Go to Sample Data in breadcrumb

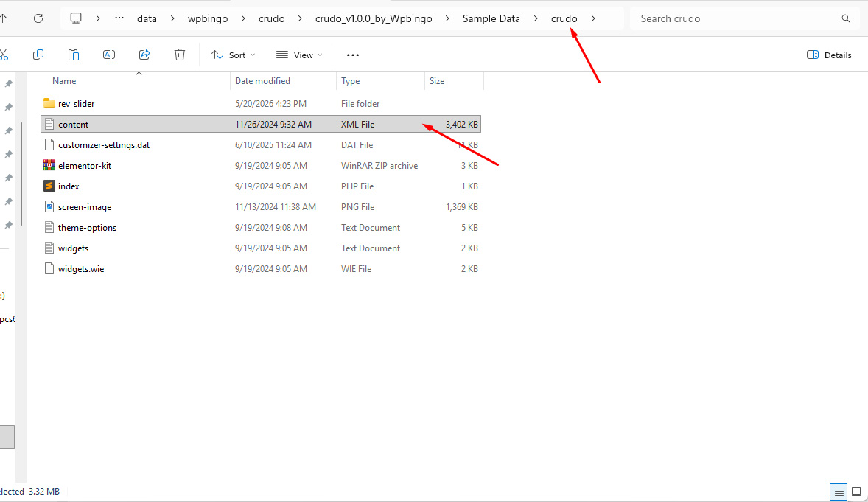(491, 18)
